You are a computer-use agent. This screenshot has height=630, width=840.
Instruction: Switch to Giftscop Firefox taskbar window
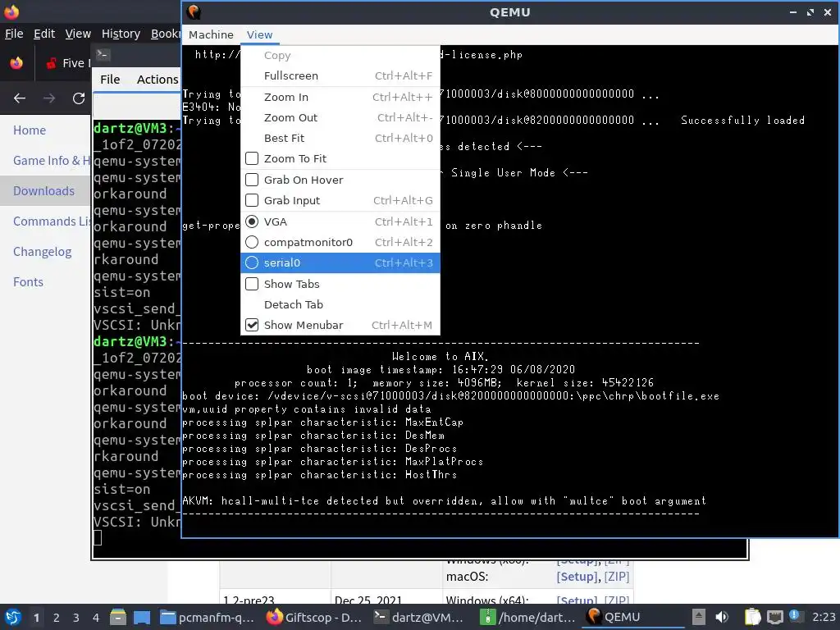(x=315, y=617)
